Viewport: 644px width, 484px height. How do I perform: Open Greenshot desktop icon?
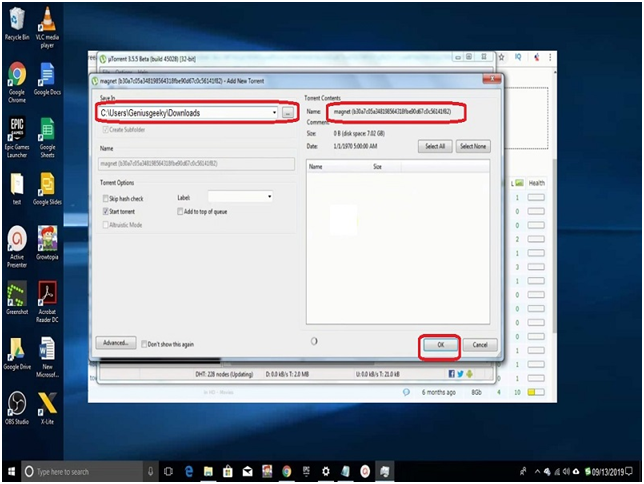[x=17, y=298]
